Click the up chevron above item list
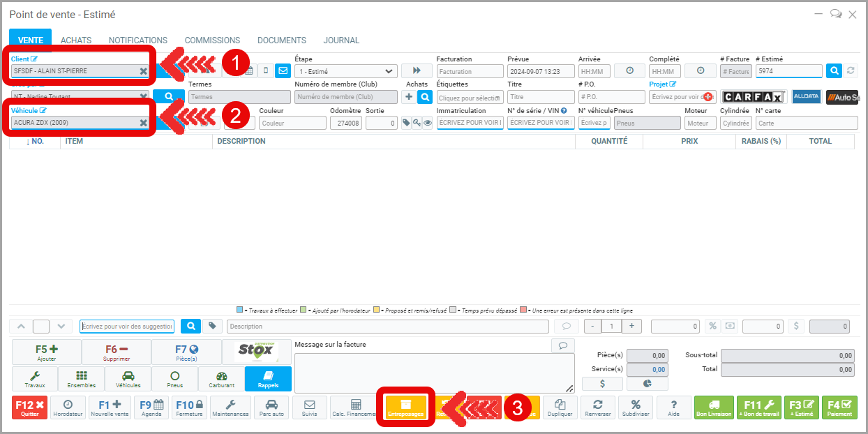868x434 pixels. click(x=20, y=327)
